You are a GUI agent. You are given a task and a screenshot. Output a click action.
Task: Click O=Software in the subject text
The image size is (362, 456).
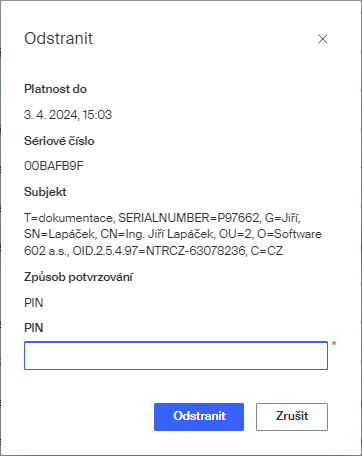coord(289,234)
